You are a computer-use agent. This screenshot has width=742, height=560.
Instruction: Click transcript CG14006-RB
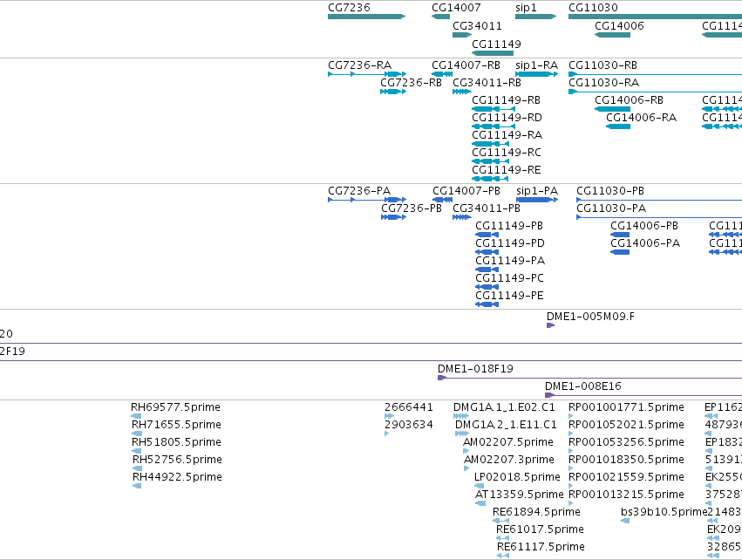click(x=612, y=109)
